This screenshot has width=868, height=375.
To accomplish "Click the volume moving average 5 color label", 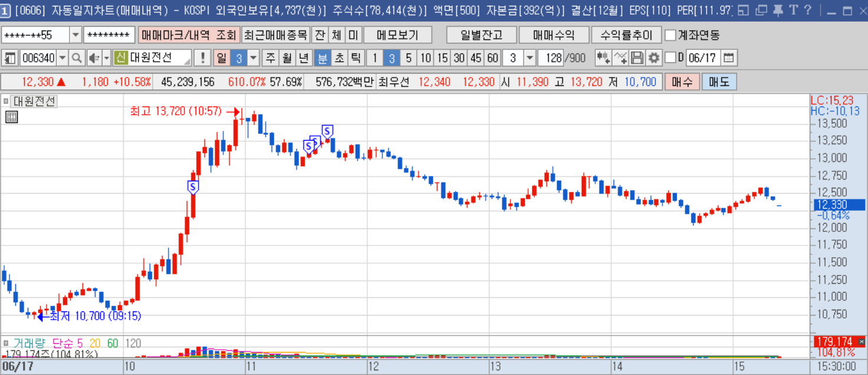I will 79,343.
